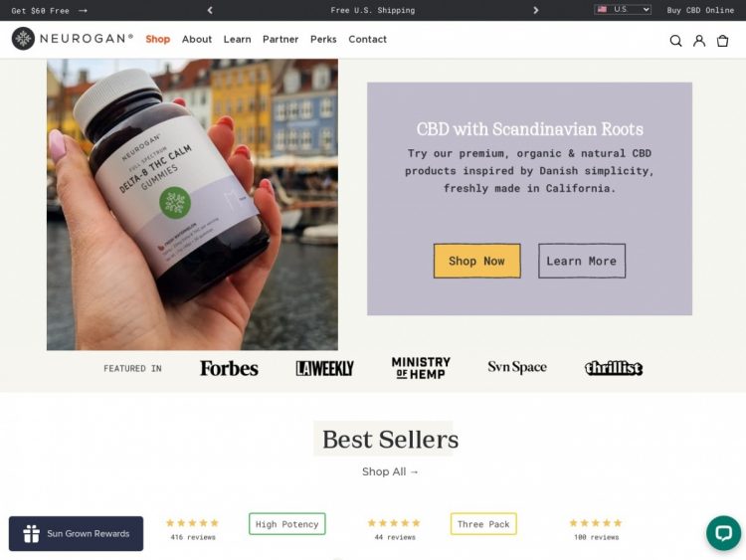The image size is (746, 560).
Task: Open the user account icon
Action: coord(699,41)
